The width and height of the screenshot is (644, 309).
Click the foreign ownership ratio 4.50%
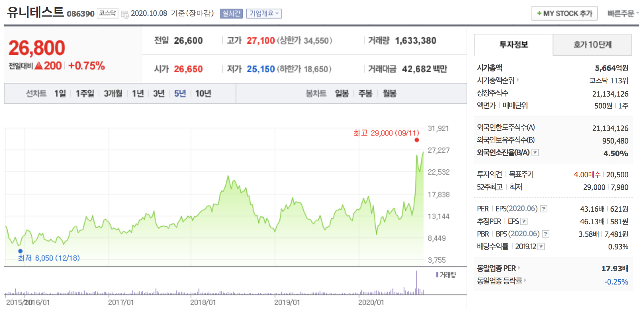(x=616, y=154)
